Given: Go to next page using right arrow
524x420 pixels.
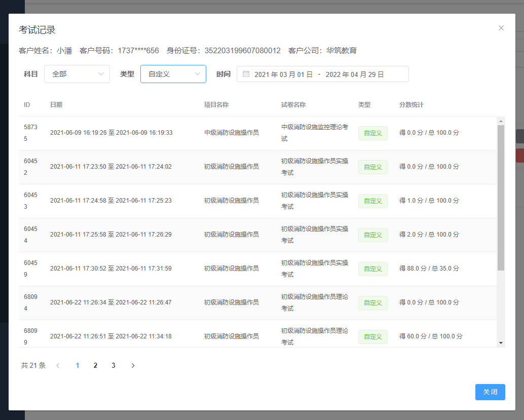Looking at the screenshot, I should pyautogui.click(x=133, y=365).
